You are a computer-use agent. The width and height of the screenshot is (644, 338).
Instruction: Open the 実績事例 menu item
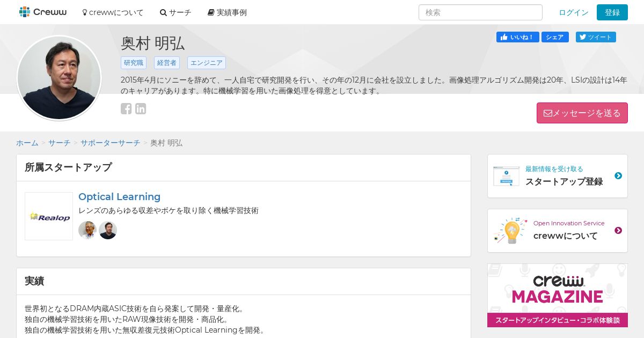[x=227, y=12]
